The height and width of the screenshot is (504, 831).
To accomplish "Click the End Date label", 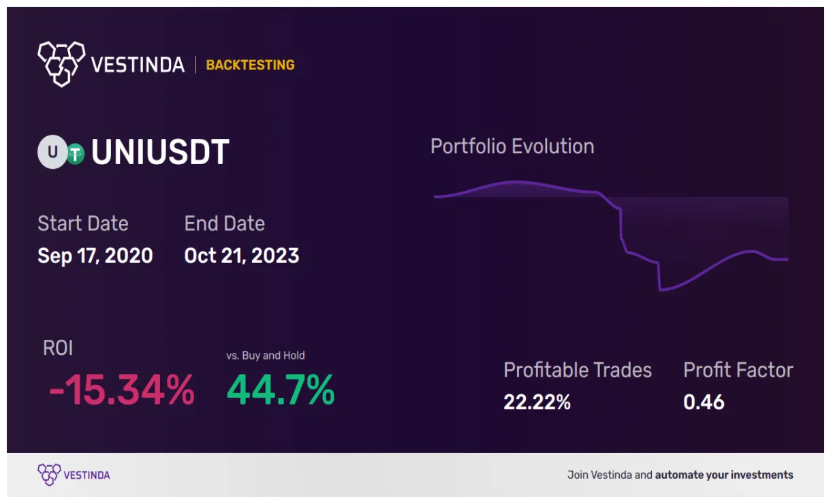I will point(224,223).
